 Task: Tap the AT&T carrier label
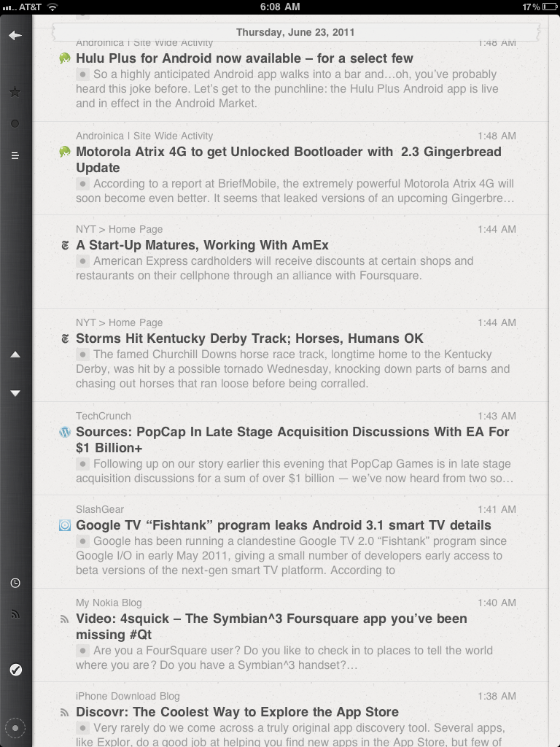point(30,7)
